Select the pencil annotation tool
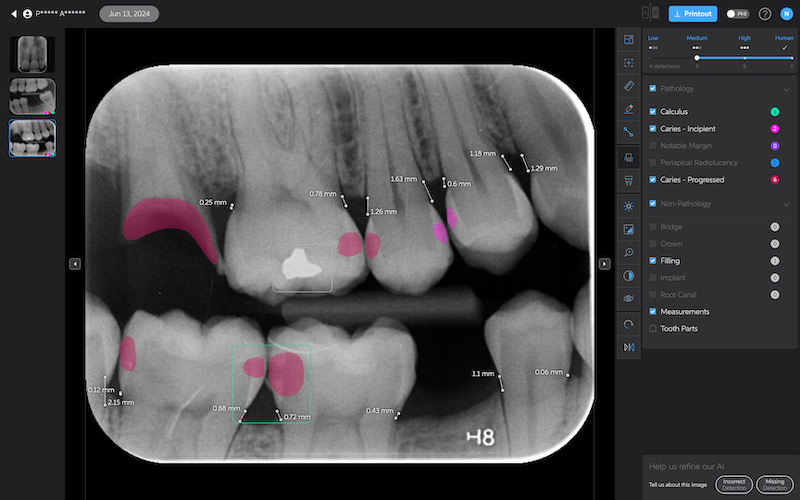The width and height of the screenshot is (800, 500). [628, 108]
